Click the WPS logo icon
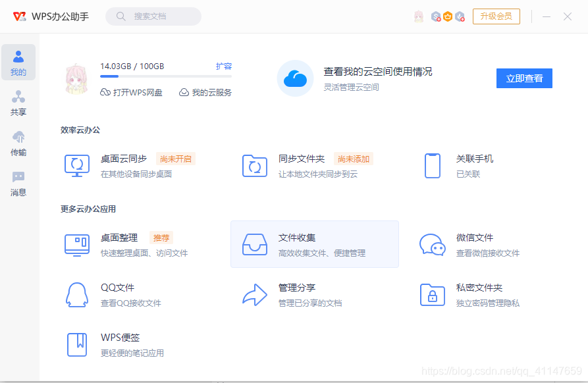The width and height of the screenshot is (588, 383). pos(20,16)
